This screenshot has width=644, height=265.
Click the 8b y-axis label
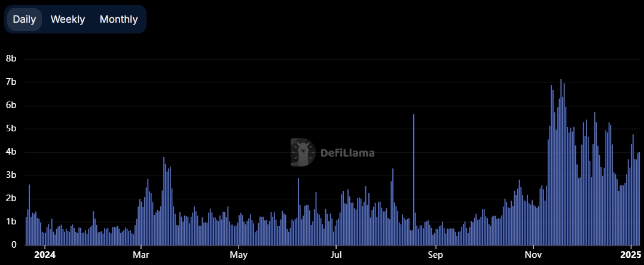click(11, 58)
